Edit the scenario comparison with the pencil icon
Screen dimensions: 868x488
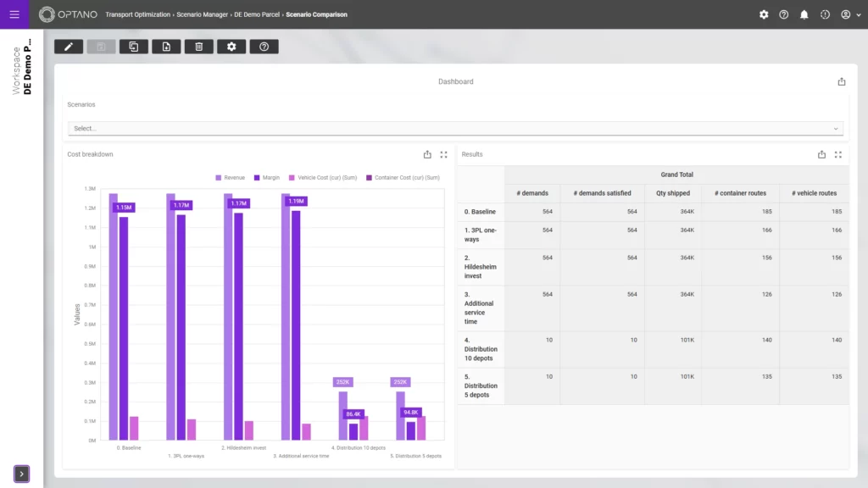pos(69,47)
